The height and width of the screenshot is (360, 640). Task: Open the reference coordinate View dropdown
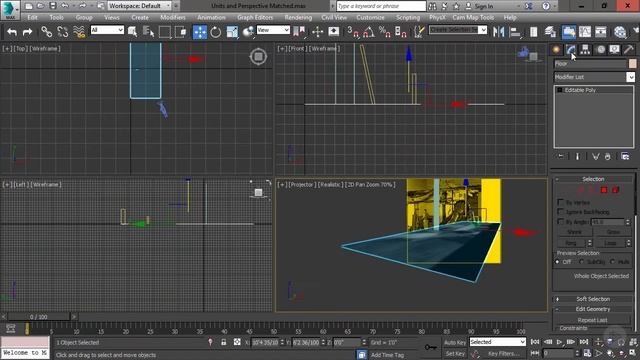(x=273, y=30)
